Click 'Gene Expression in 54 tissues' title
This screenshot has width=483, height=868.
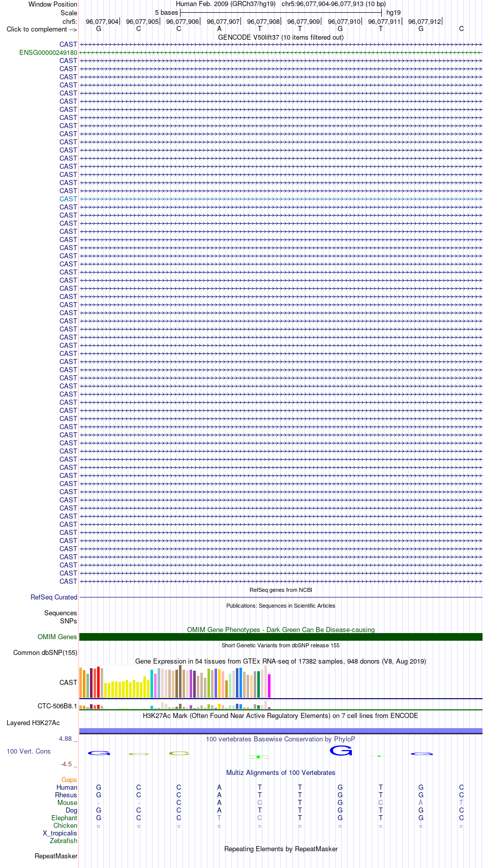click(281, 661)
